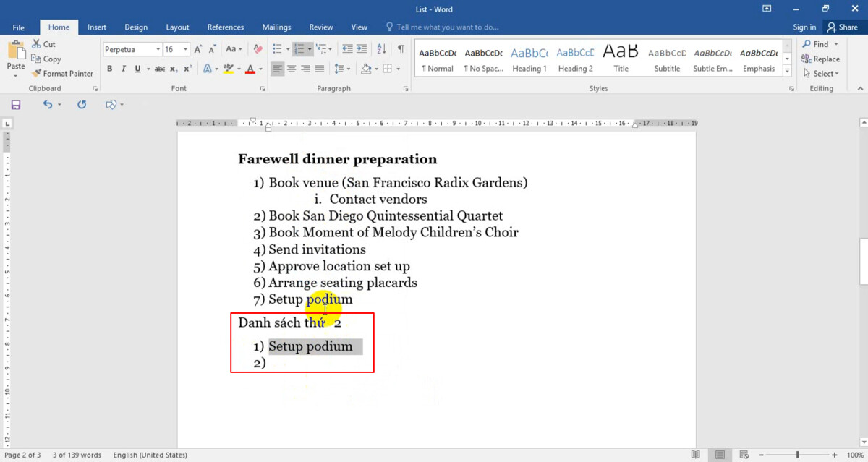Switch to Web Layout view
The image size is (868, 462).
(x=744, y=455)
